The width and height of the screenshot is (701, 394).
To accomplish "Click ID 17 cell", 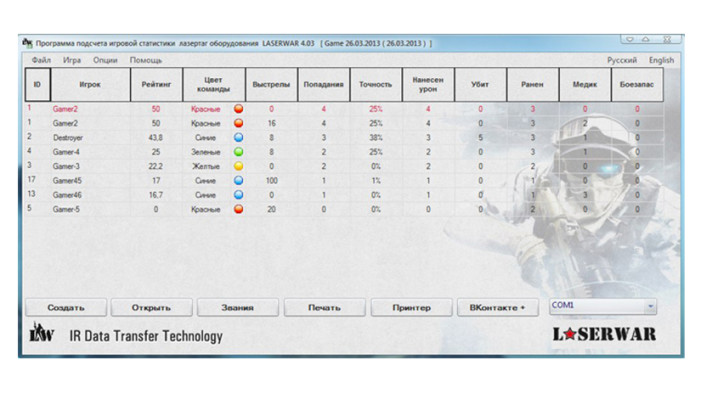I will pos(31,179).
